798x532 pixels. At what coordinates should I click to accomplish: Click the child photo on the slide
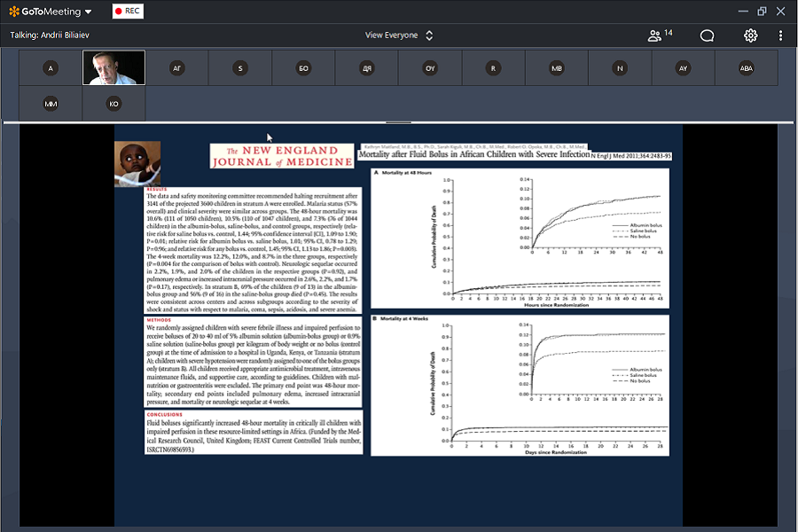[x=137, y=163]
